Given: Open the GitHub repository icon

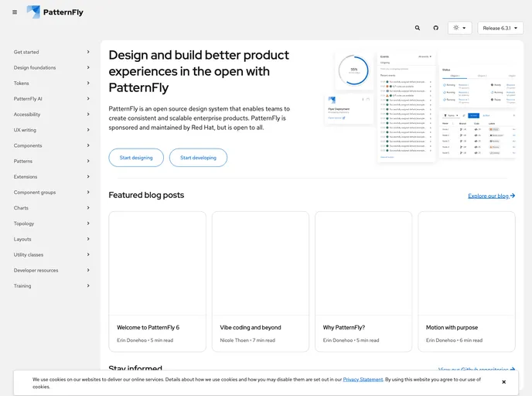Looking at the screenshot, I should tap(435, 28).
